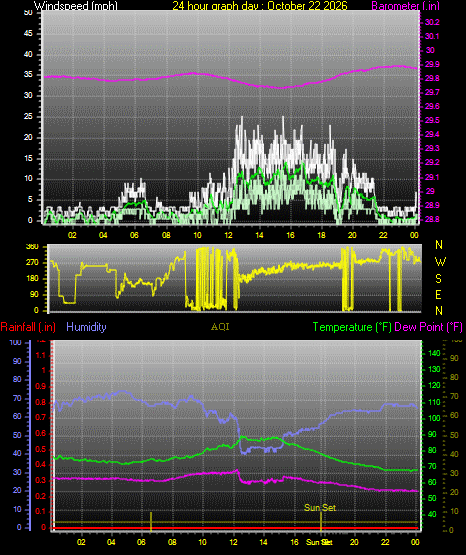Image resolution: width=466 pixels, height=555 pixels.
Task: Click the 45 value on windspeed axis
Action: (28, 34)
